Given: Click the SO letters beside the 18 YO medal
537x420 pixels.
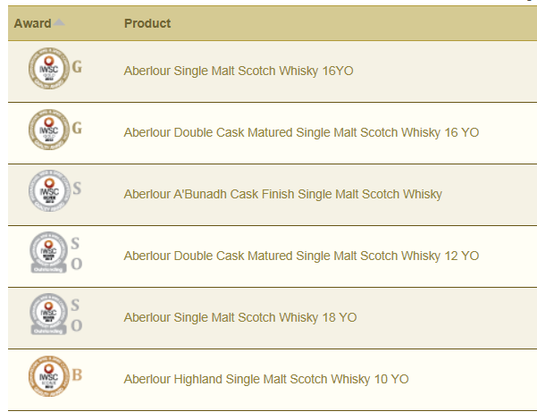Looking at the screenshot, I should (76, 315).
